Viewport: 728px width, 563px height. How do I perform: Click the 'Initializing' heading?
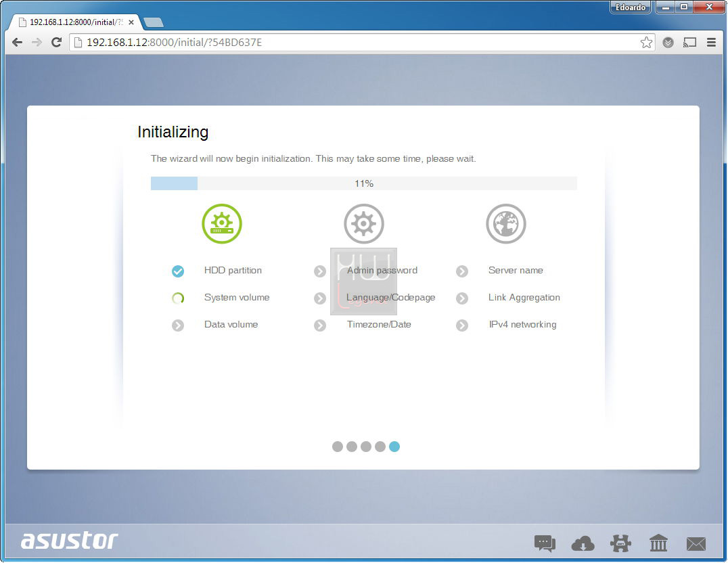tap(173, 132)
